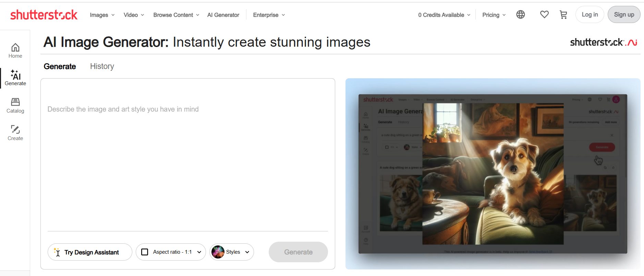Click Design Assistant sparkle icon
Image resolution: width=644 pixels, height=276 pixels.
(57, 252)
